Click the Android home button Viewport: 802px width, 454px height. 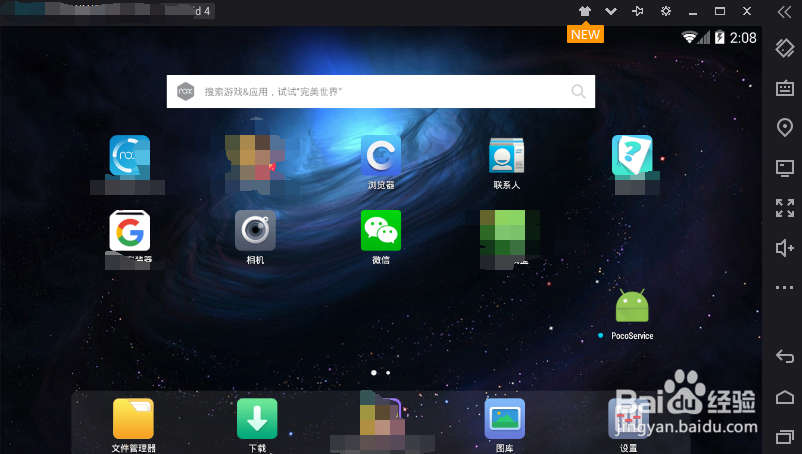785,397
